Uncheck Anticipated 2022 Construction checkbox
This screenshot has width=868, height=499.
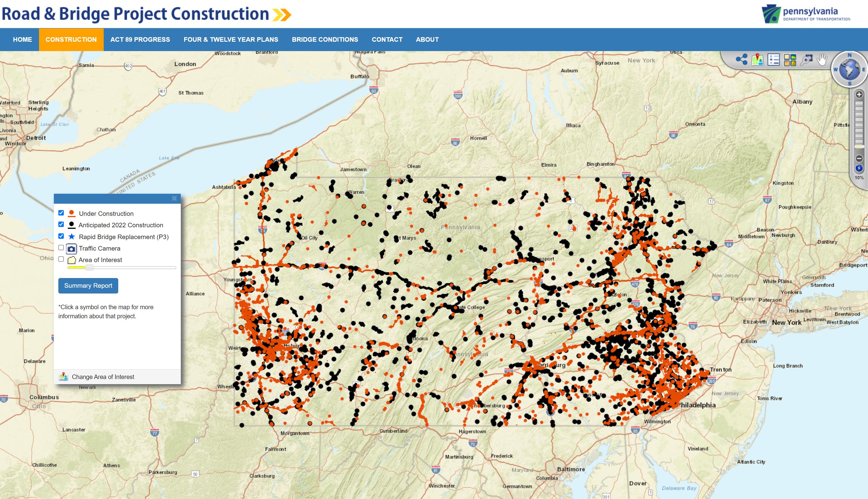click(61, 225)
